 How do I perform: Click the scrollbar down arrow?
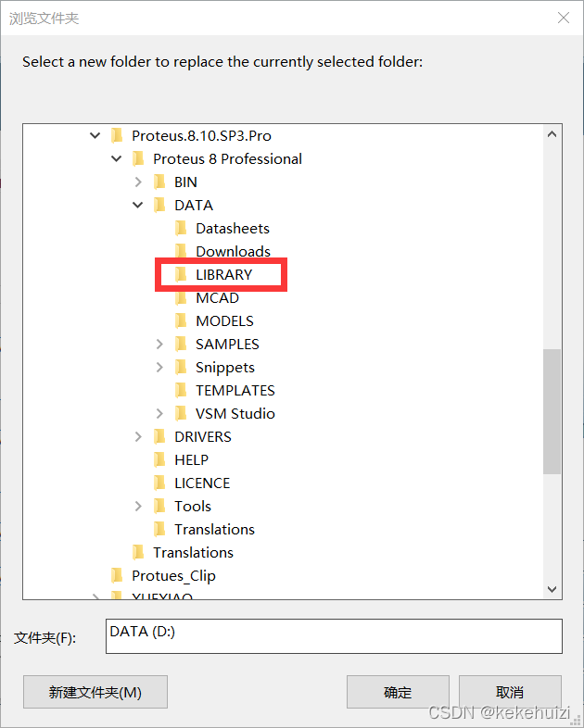[552, 589]
